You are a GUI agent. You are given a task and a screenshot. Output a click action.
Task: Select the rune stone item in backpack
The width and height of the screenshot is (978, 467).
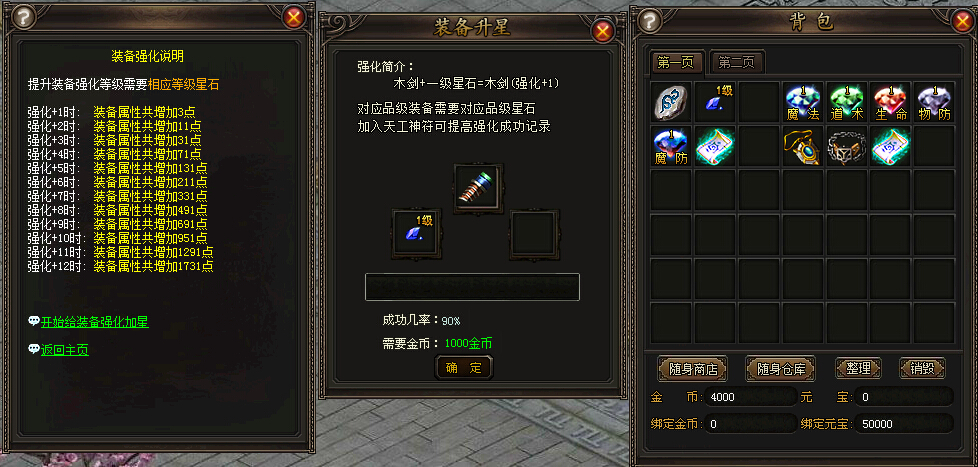coord(671,102)
